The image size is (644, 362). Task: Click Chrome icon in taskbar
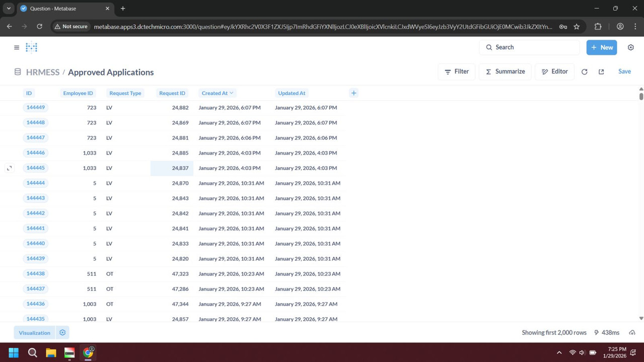point(88,352)
